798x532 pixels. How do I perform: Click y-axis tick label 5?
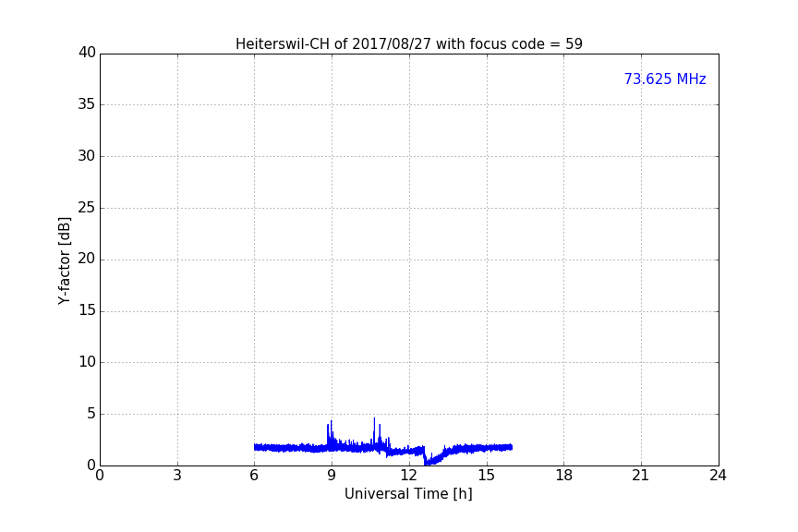[x=91, y=414]
